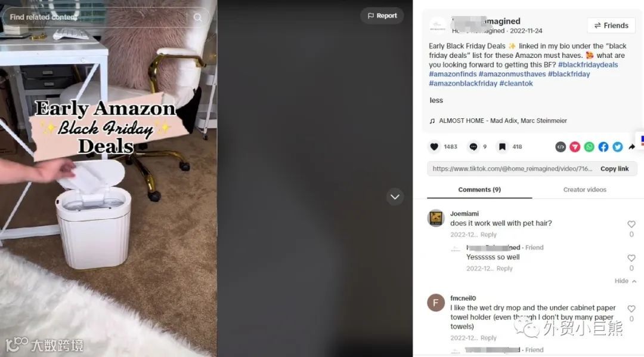This screenshot has height=357, width=644.
Task: Like the 'Yesssss so well' reply
Action: (x=631, y=258)
